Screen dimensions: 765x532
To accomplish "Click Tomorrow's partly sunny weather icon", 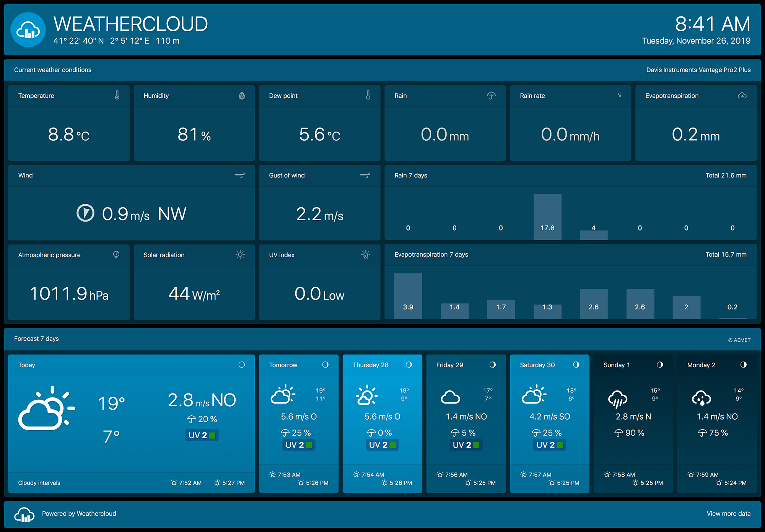I will (283, 394).
